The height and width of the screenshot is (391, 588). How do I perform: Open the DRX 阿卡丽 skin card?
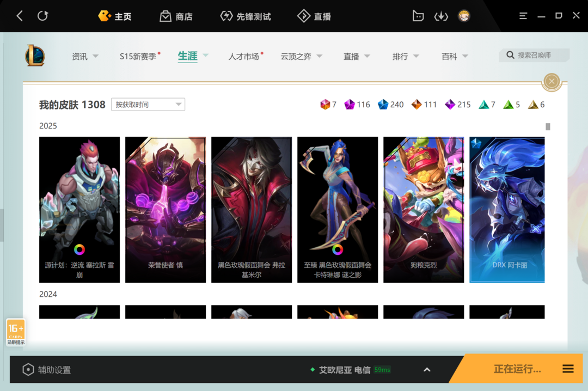coord(507,209)
